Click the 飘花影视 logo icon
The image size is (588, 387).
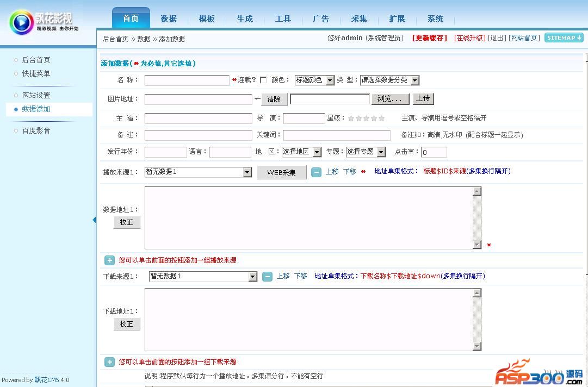pyautogui.click(x=21, y=22)
